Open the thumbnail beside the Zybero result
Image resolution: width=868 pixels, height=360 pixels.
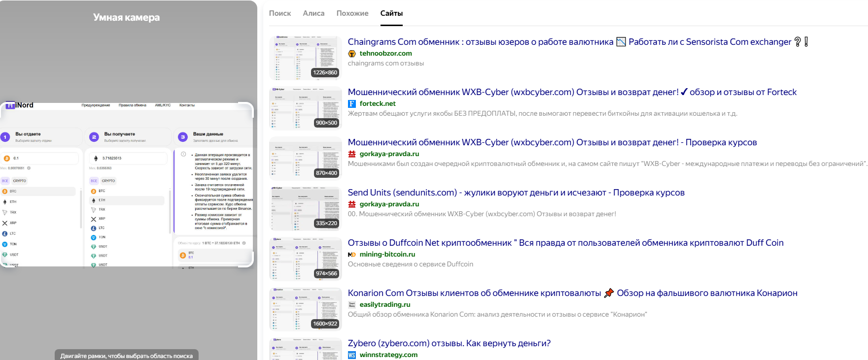pos(306,349)
